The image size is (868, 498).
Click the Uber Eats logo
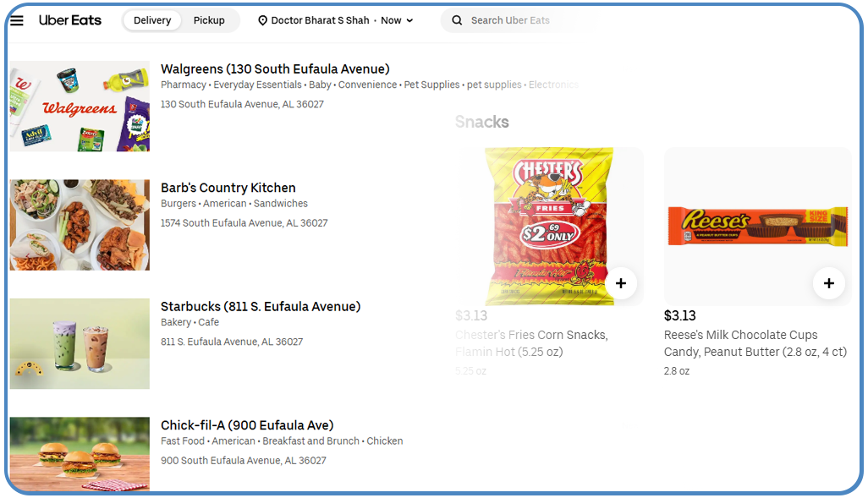tap(70, 20)
